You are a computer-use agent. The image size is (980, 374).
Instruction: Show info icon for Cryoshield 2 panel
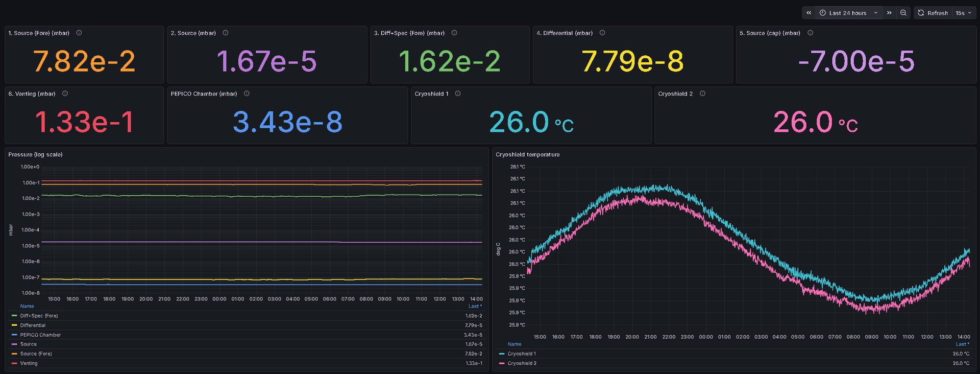702,93
